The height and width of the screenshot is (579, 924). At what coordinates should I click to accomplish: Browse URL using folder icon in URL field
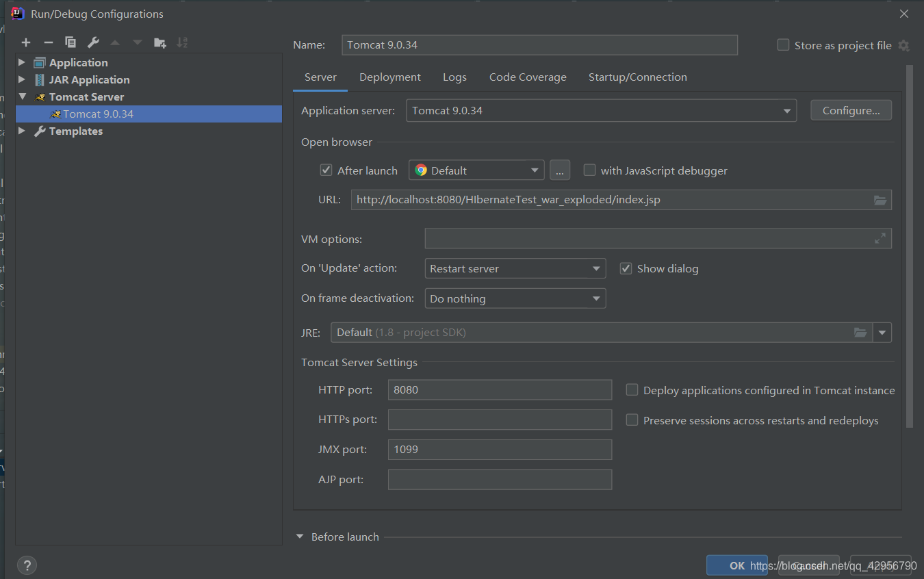[880, 200]
